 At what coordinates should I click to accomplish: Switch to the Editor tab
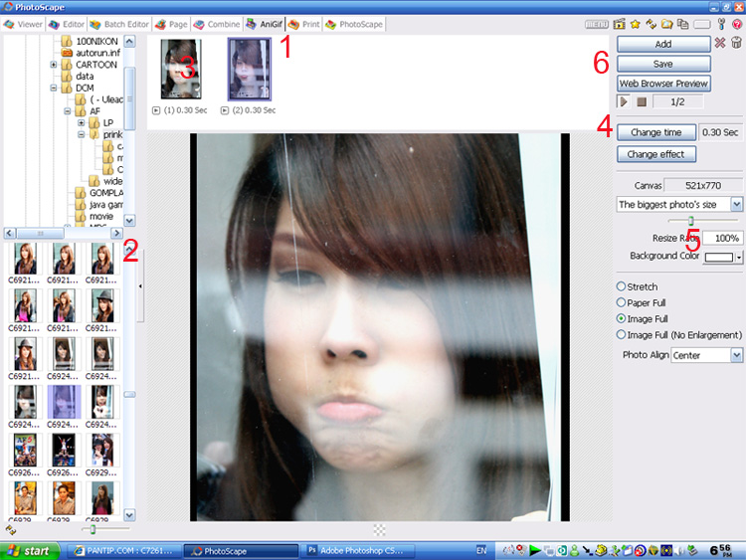[66, 24]
